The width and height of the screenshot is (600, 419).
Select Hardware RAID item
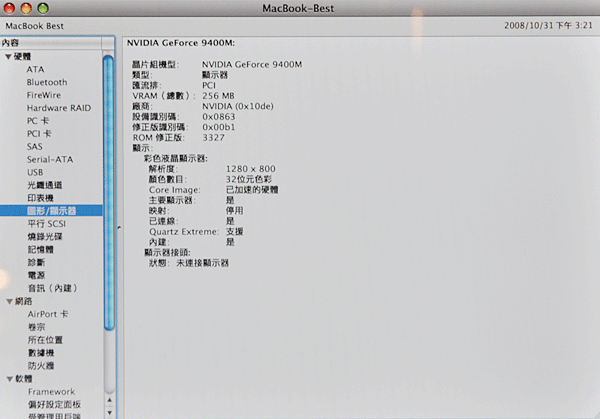pos(59,108)
